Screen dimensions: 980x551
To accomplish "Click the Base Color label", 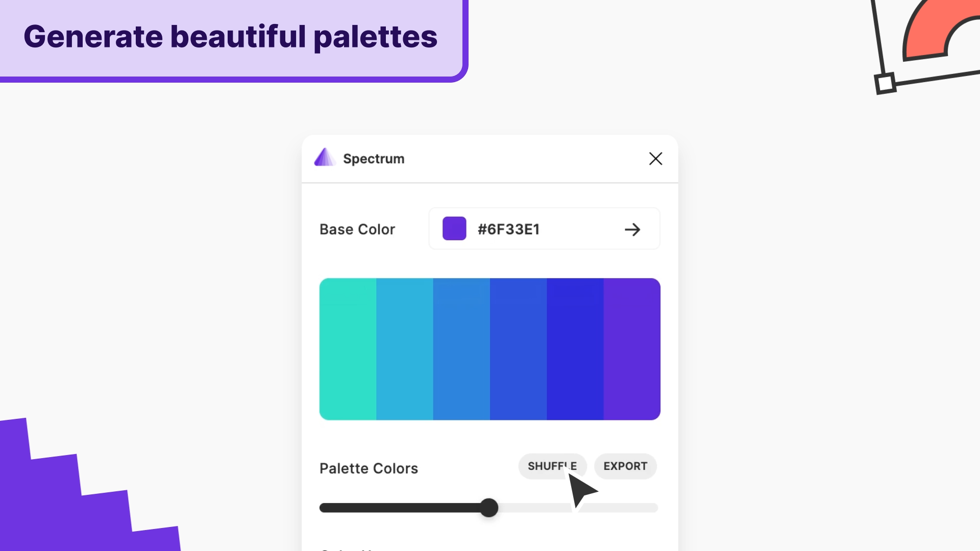I will coord(357,229).
